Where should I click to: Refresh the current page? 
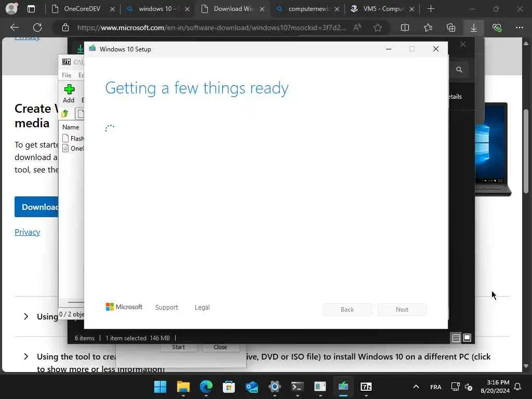pyautogui.click(x=37, y=28)
